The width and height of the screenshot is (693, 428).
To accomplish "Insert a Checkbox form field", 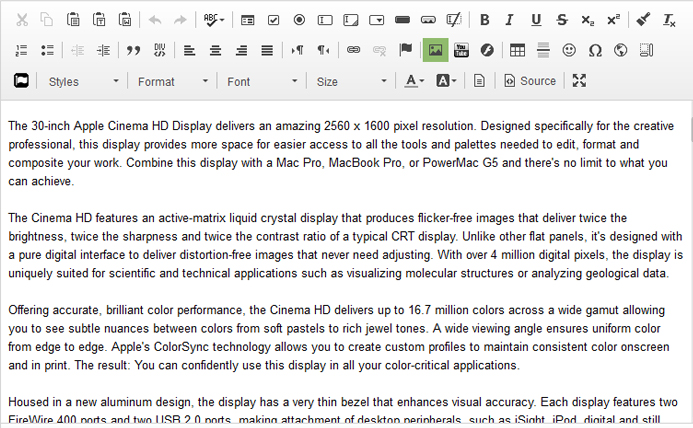I will [x=274, y=20].
